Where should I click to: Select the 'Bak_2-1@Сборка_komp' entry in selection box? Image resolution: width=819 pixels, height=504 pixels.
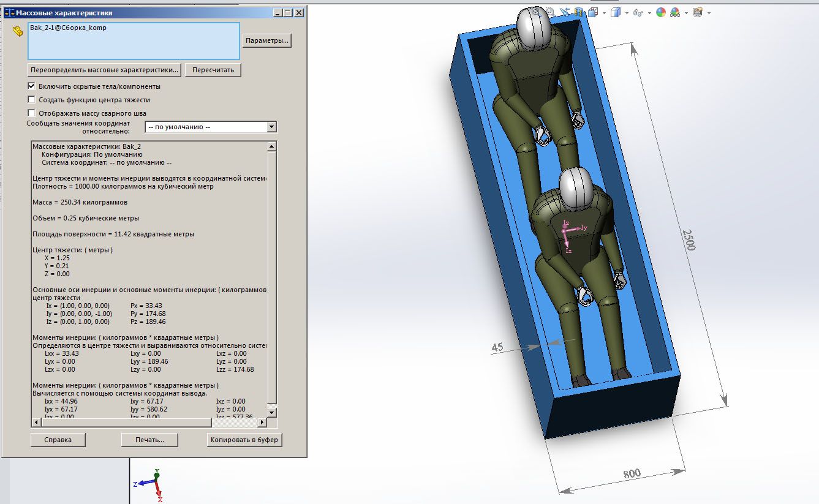tap(68, 28)
